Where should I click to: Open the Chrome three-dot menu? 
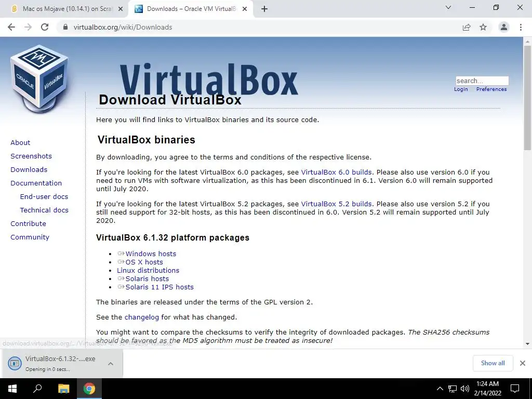(x=521, y=27)
